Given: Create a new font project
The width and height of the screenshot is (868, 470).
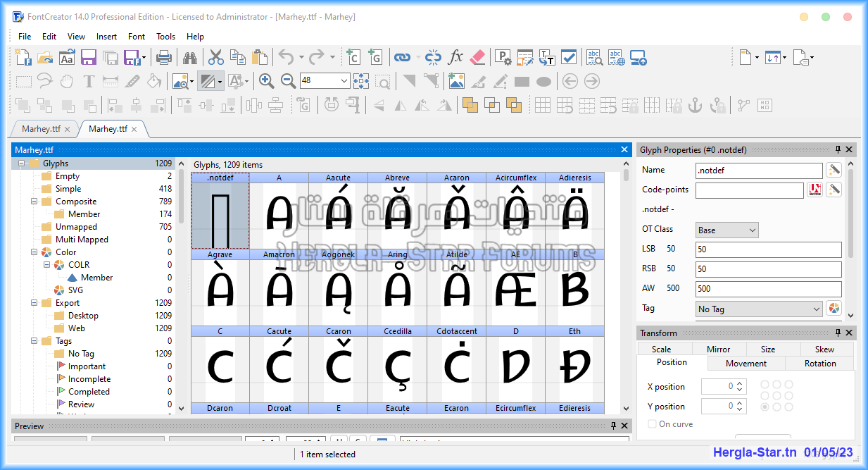Looking at the screenshot, I should [x=23, y=58].
